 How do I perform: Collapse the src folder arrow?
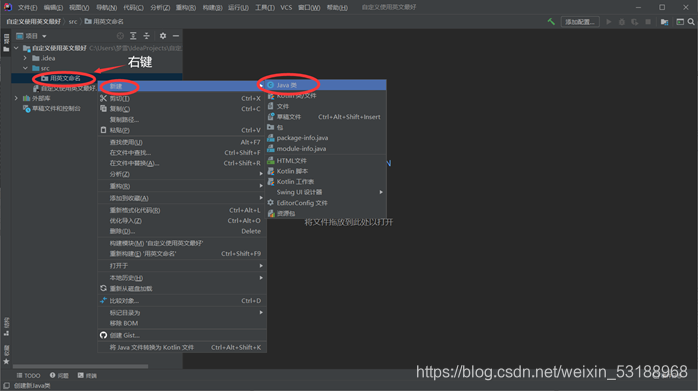(25, 69)
